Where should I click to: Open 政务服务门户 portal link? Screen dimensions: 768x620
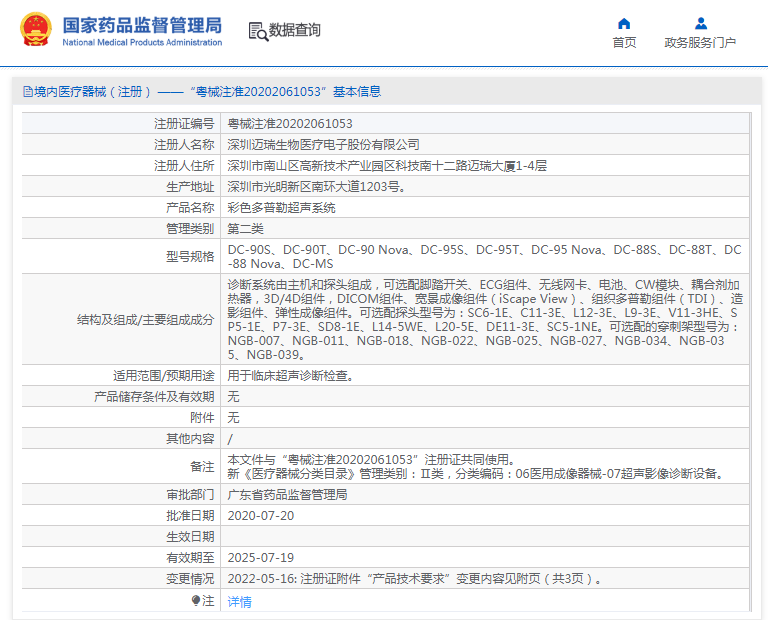pos(700,43)
